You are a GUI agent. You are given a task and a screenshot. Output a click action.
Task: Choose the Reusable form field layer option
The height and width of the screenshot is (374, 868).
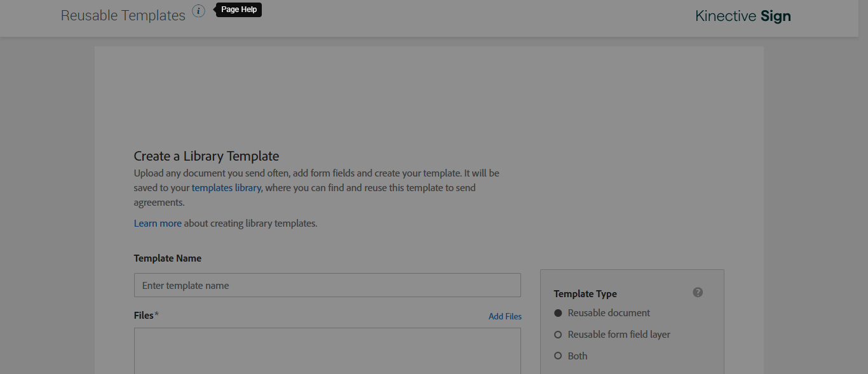point(559,335)
